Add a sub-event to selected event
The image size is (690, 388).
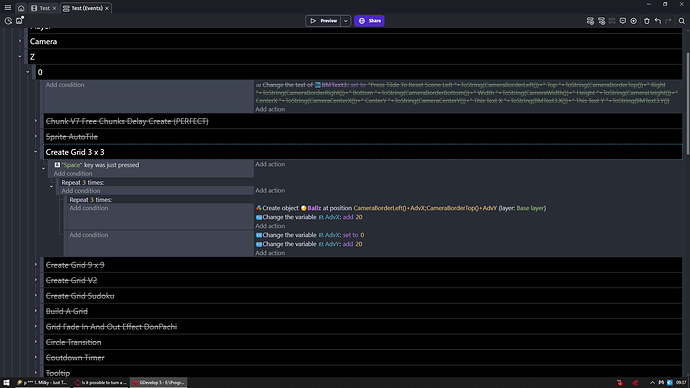(x=601, y=21)
